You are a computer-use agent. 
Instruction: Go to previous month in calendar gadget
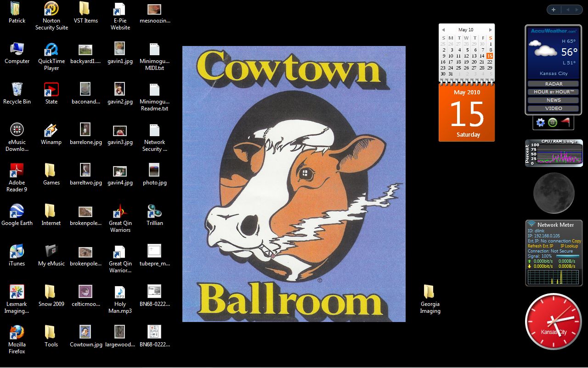443,30
